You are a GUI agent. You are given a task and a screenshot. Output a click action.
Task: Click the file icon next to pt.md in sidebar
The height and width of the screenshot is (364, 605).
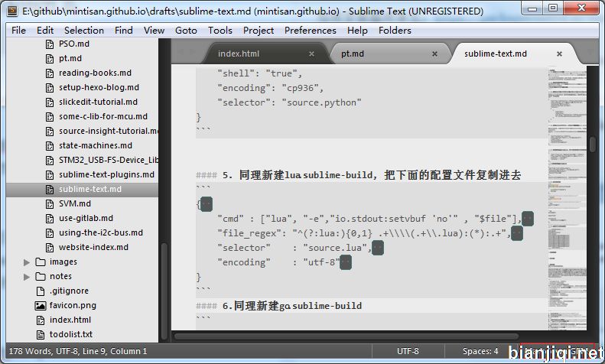pos(50,59)
